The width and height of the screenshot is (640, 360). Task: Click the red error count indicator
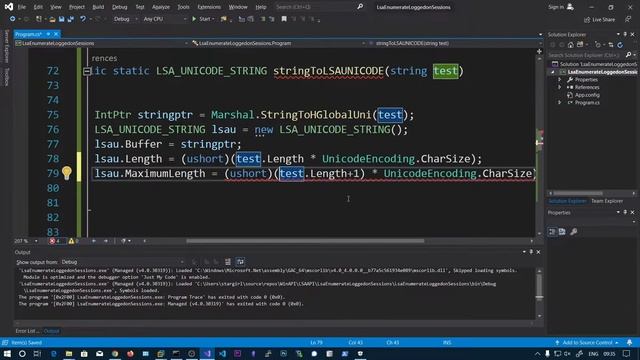54,241
